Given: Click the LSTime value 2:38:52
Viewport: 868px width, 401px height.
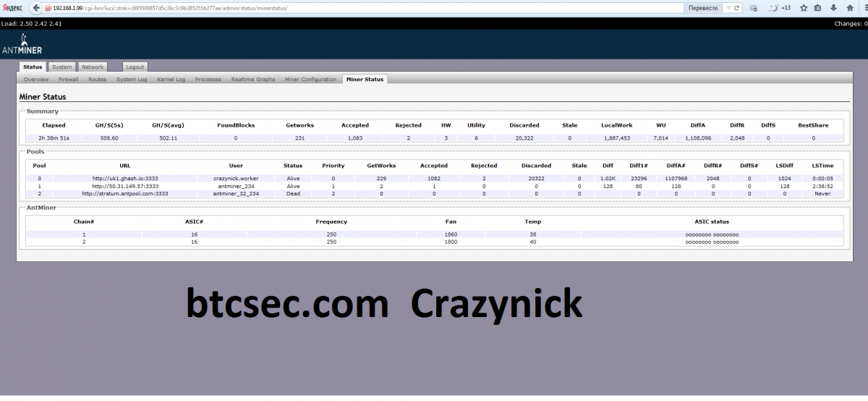Looking at the screenshot, I should [x=822, y=186].
